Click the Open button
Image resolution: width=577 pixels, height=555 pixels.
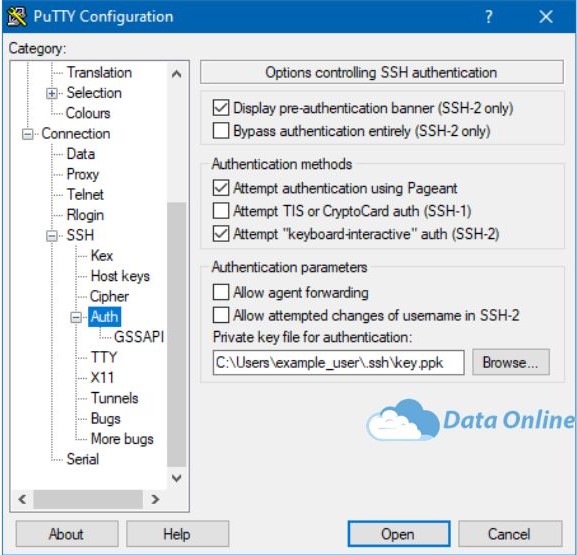pyautogui.click(x=399, y=534)
